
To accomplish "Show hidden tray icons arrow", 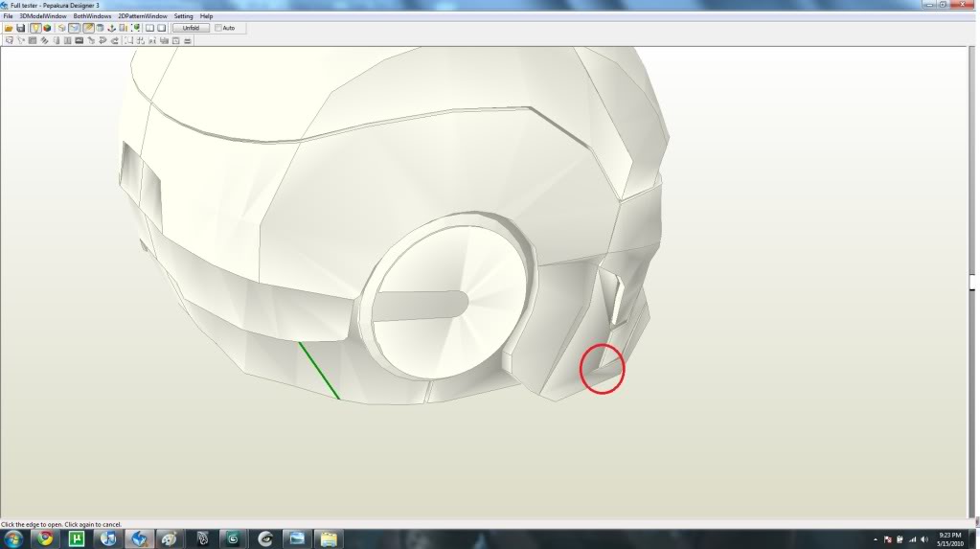I will [x=875, y=539].
